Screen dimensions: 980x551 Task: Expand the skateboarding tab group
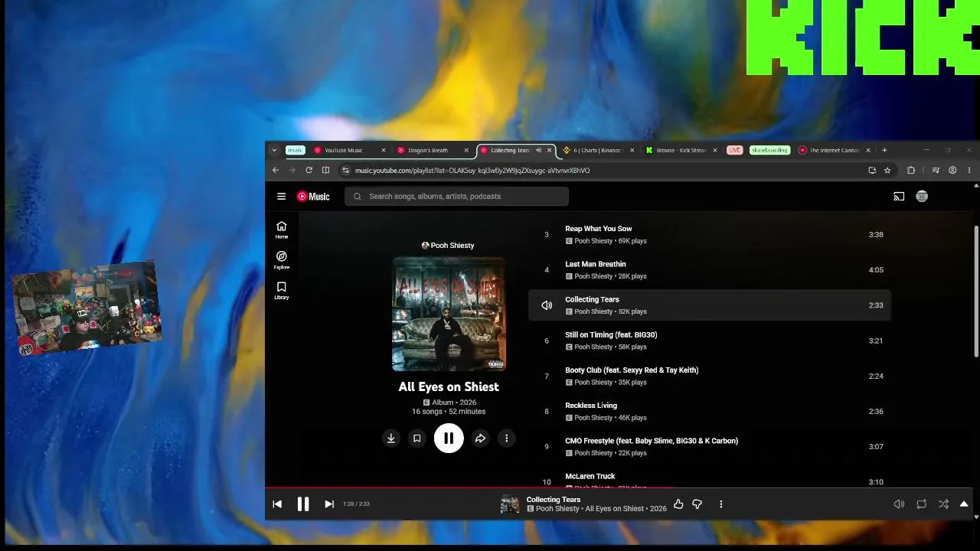point(769,151)
